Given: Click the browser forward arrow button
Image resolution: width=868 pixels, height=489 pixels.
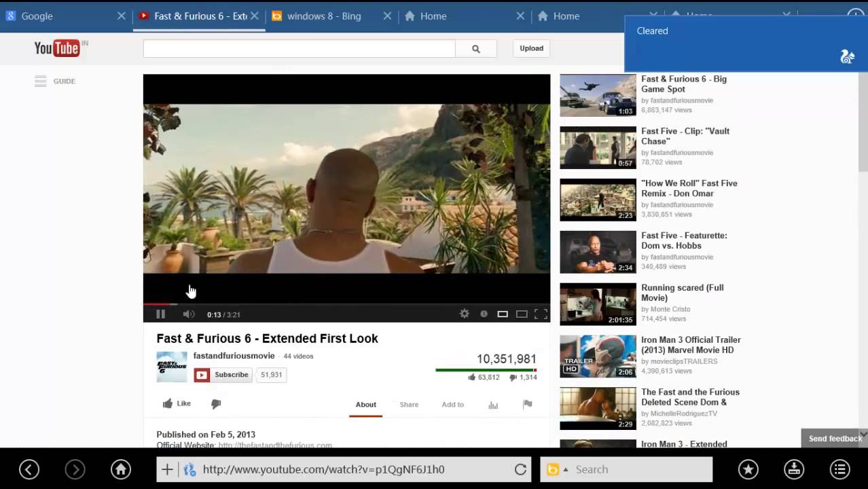Looking at the screenshot, I should [x=75, y=469].
